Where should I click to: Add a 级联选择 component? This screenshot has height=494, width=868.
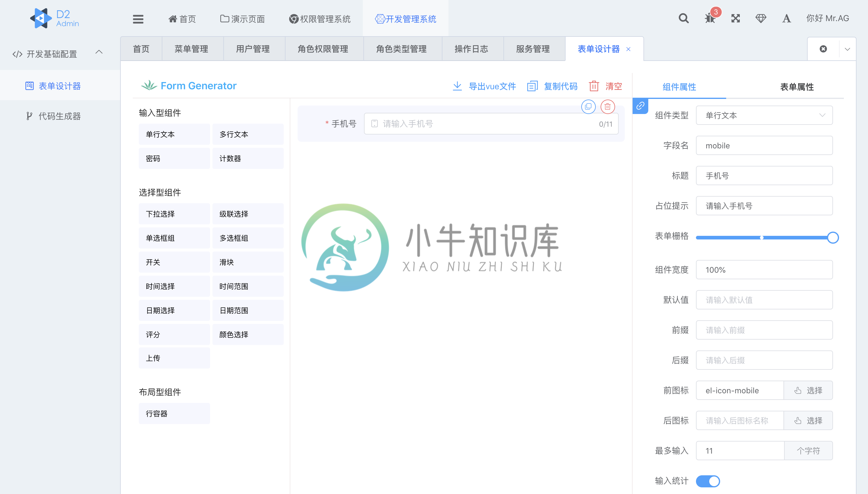[x=248, y=214]
